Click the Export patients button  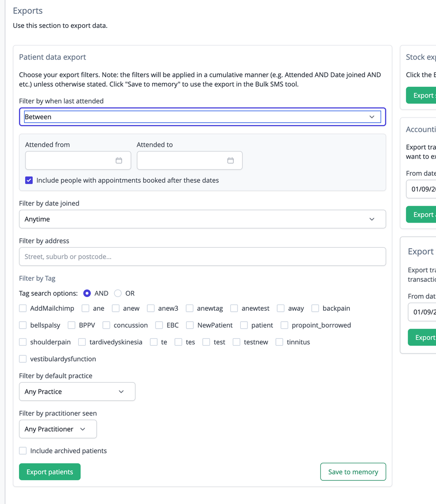coord(50,472)
